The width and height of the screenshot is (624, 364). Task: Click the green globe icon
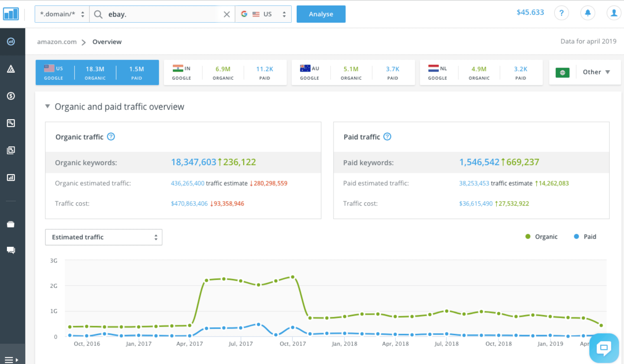[562, 72]
